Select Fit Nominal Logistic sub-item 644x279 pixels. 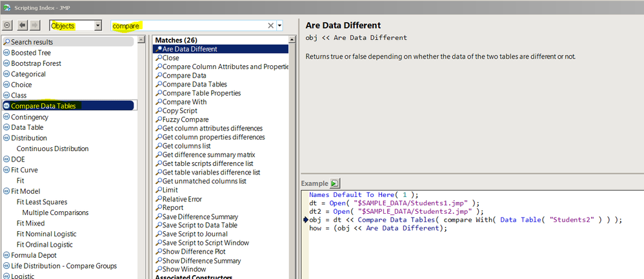pyautogui.click(x=46, y=234)
